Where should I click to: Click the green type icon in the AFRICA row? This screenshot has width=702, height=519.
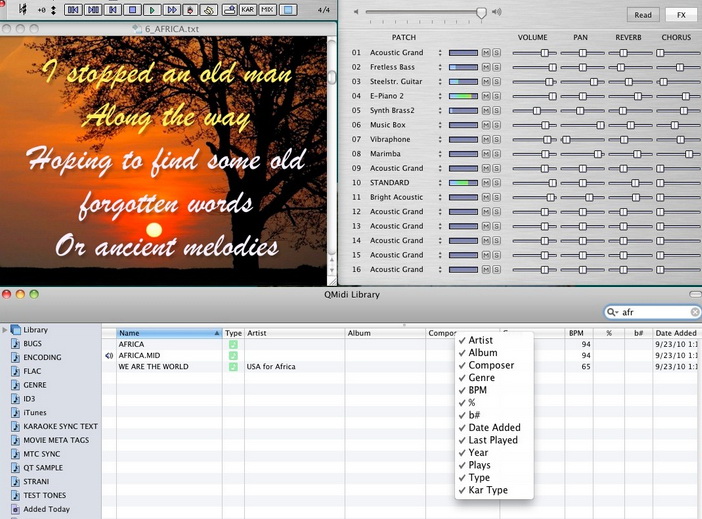tap(233, 344)
